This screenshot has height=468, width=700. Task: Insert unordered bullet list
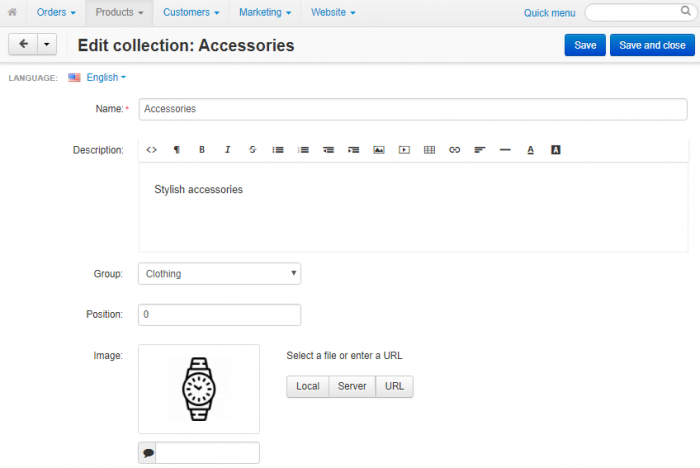coord(278,150)
